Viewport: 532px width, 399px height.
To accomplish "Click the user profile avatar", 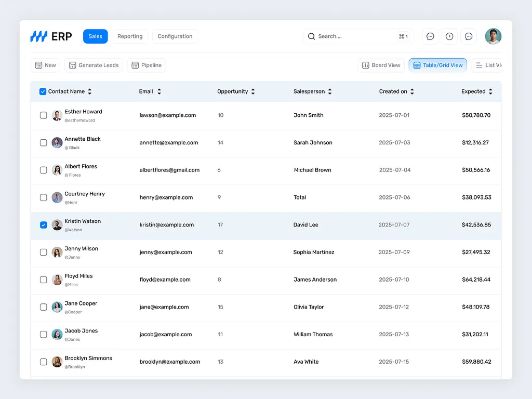I will coord(493,36).
